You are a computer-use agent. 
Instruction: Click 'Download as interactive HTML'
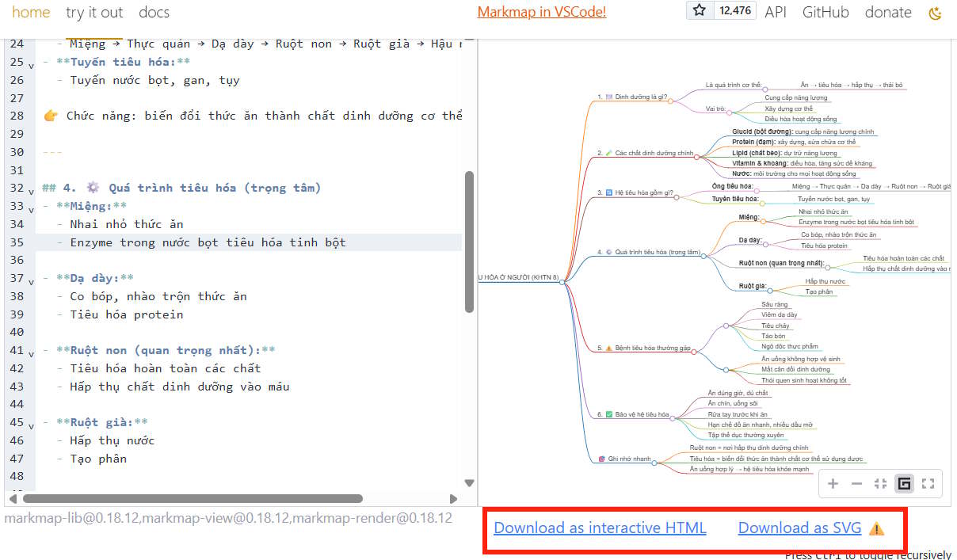600,528
